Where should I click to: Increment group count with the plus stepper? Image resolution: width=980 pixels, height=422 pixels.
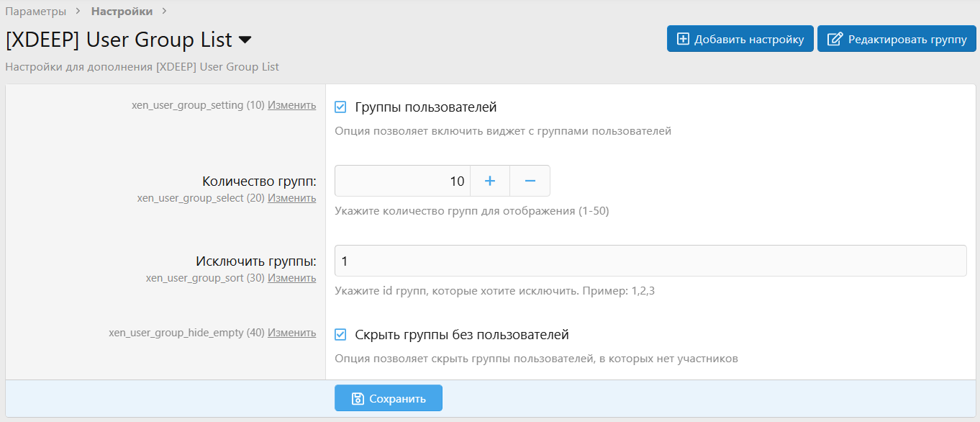[490, 181]
